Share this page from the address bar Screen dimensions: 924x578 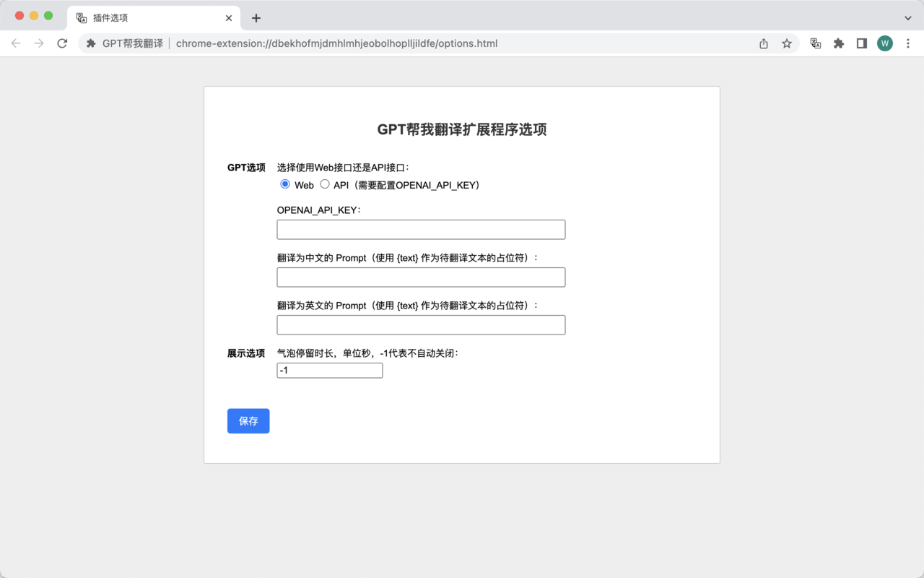[764, 43]
